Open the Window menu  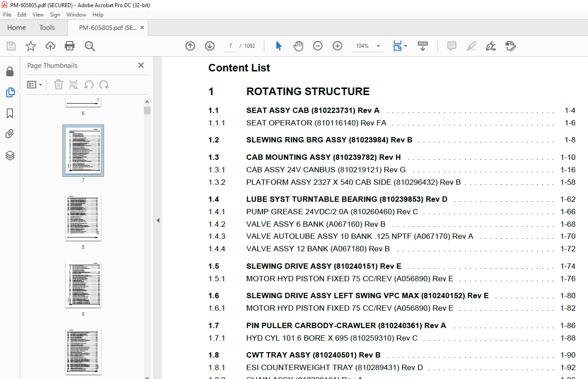point(76,15)
